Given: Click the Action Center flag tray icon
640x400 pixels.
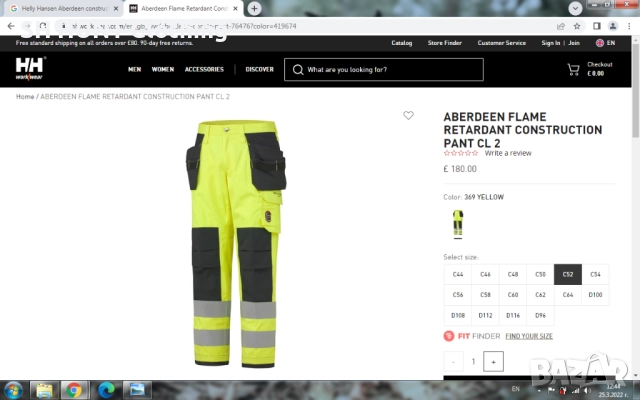Looking at the screenshot, I should [x=551, y=391].
